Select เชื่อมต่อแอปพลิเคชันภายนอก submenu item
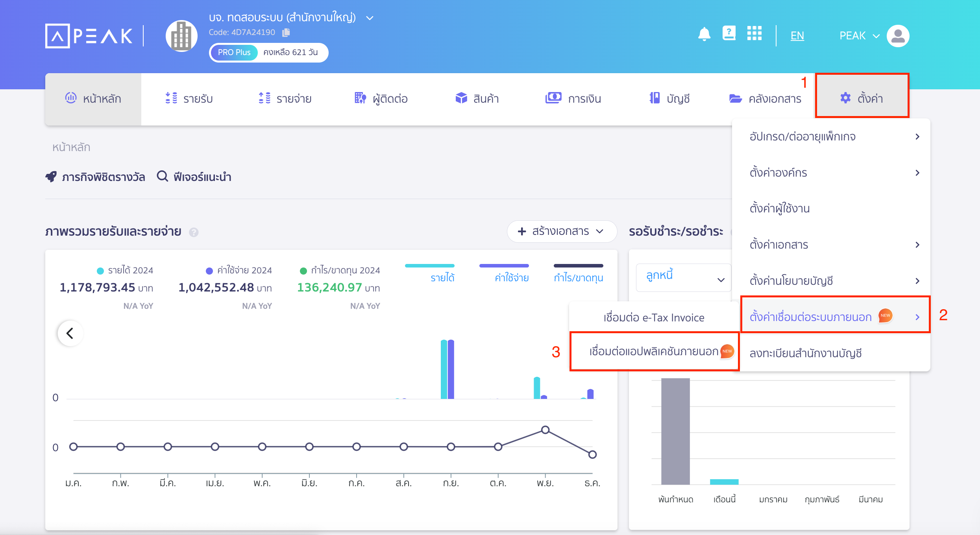Image resolution: width=980 pixels, height=535 pixels. point(654,351)
